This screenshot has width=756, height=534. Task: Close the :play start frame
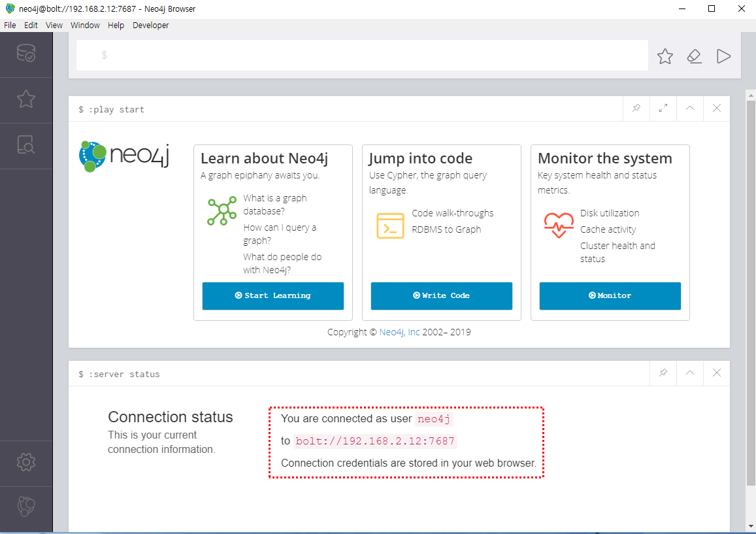click(717, 108)
